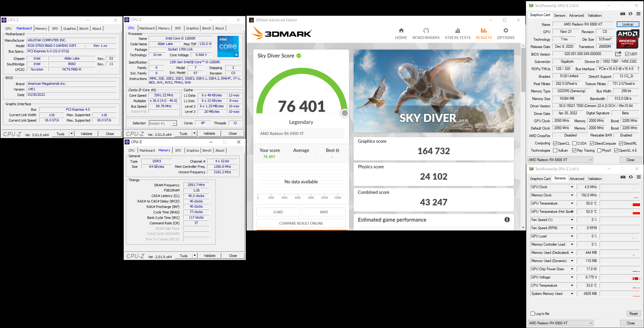Open About tab in CPU-Z Mainboard window

[97, 29]
